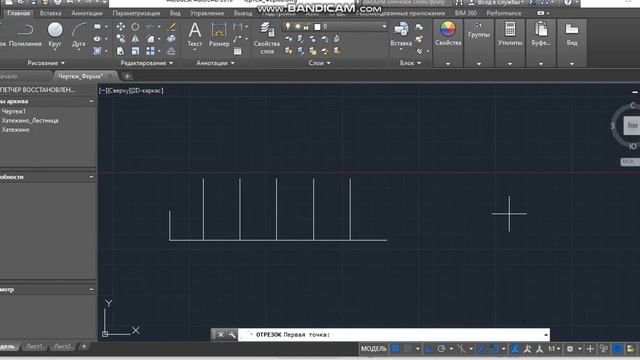Click the layer color swatch

click(317, 27)
